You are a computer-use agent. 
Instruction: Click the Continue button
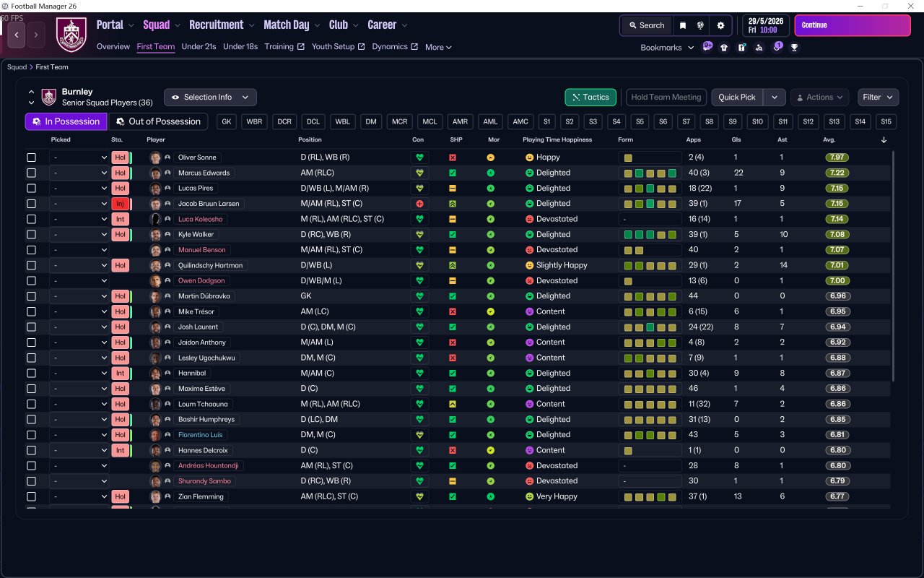point(853,25)
